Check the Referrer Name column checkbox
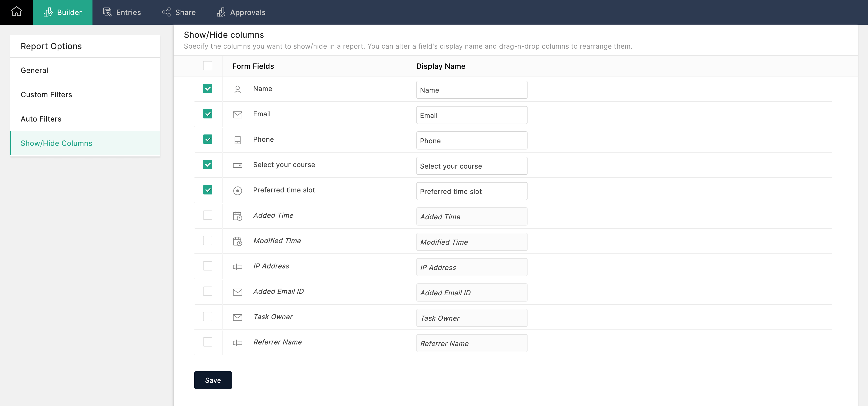Viewport: 868px width, 406px height. (x=207, y=342)
